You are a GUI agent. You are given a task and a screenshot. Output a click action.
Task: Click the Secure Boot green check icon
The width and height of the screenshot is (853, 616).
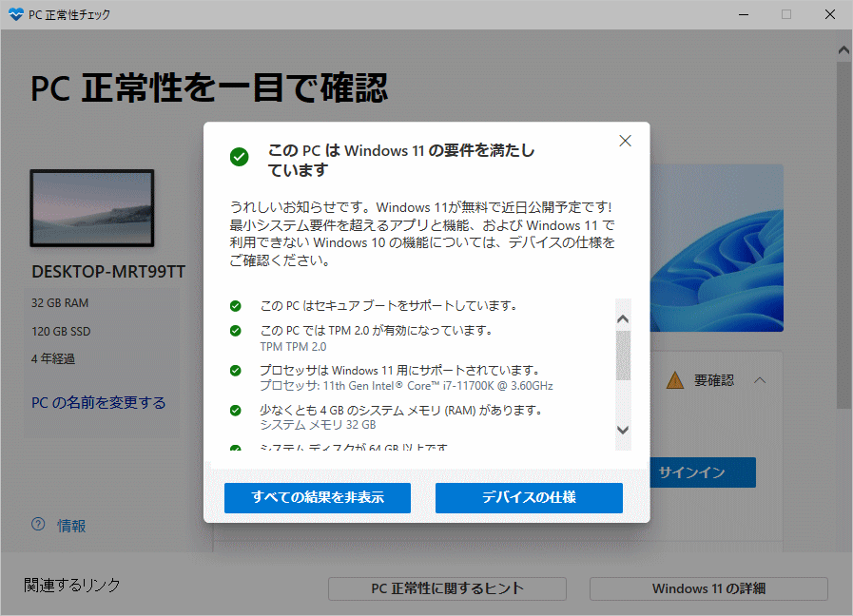click(x=235, y=306)
